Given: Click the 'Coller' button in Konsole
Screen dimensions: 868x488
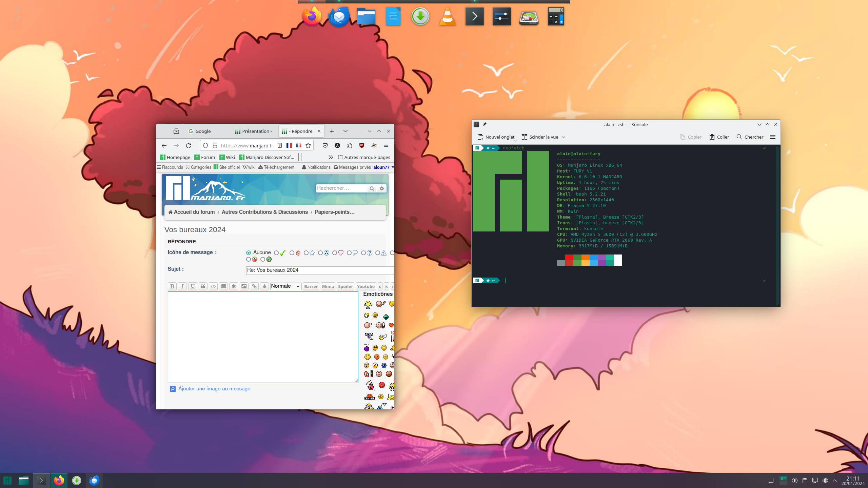Looking at the screenshot, I should coord(719,137).
